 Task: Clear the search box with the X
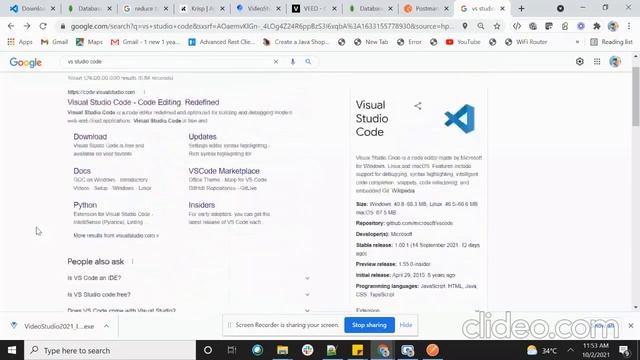(276, 62)
